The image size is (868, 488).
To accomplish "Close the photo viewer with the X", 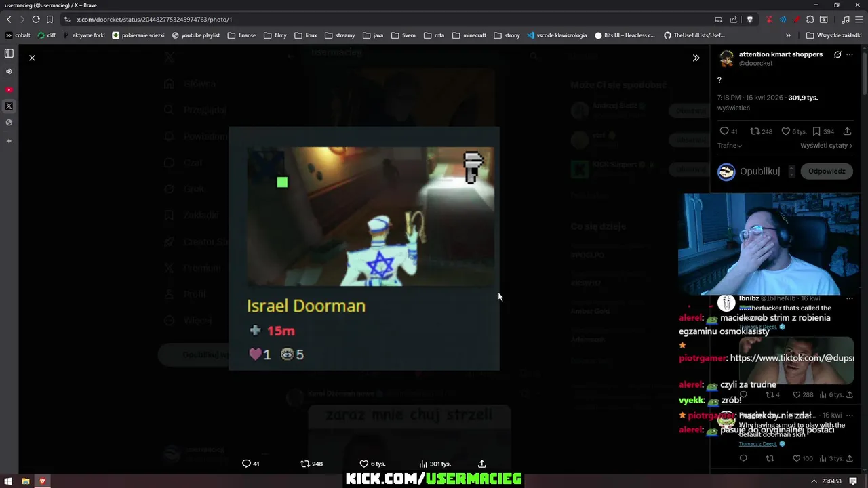I will point(32,58).
